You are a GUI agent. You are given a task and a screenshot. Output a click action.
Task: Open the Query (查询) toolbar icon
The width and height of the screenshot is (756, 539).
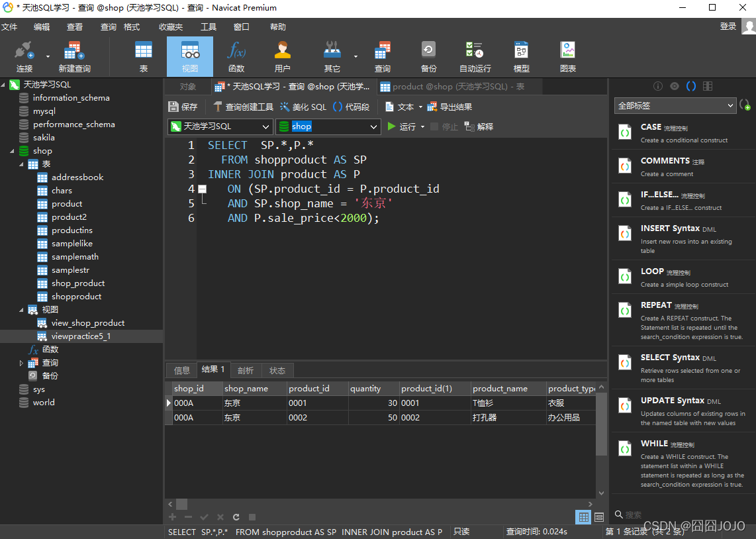[x=383, y=57]
